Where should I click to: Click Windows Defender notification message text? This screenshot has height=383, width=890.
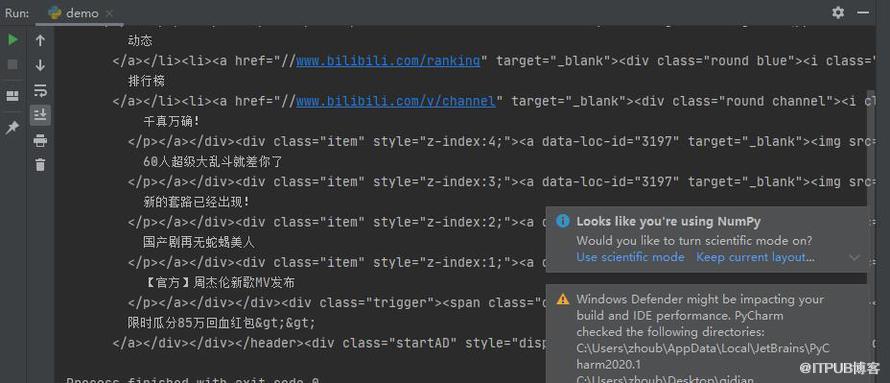[x=703, y=339]
